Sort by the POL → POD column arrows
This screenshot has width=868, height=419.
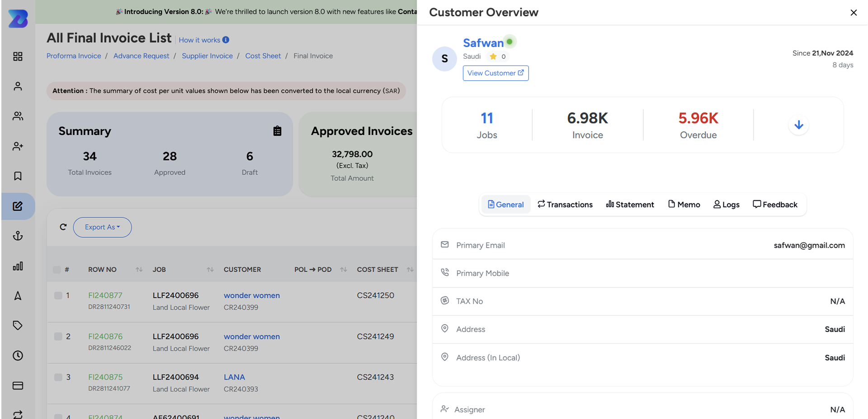[344, 269]
